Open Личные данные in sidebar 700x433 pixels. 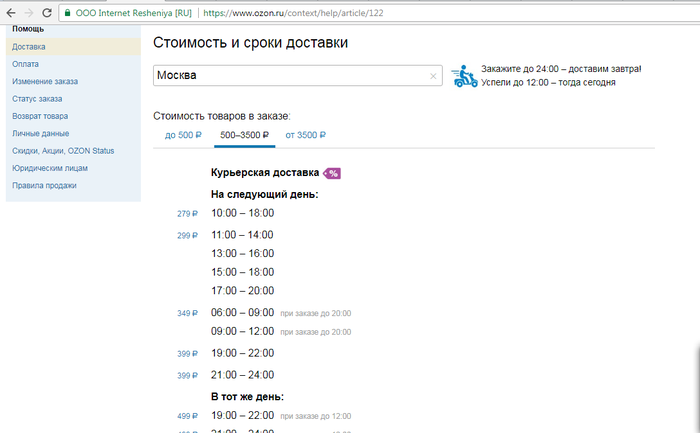[x=41, y=134]
